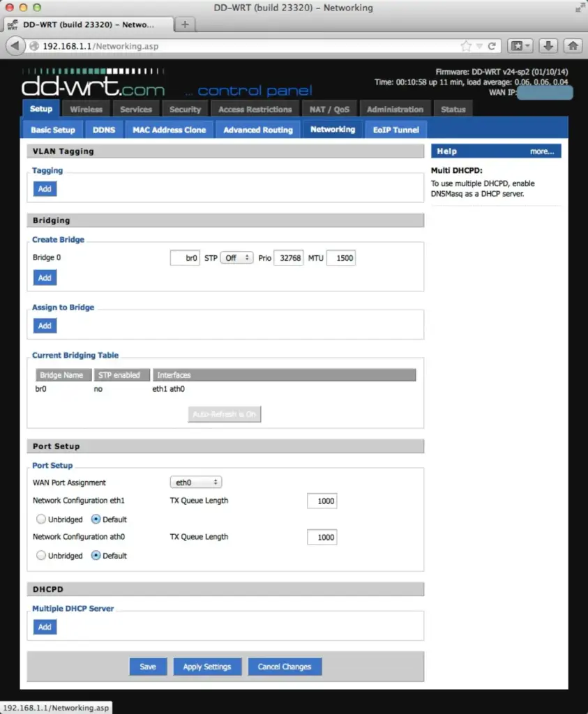Click the Bridge 0 MTU input field
The height and width of the screenshot is (714, 588).
pos(341,258)
